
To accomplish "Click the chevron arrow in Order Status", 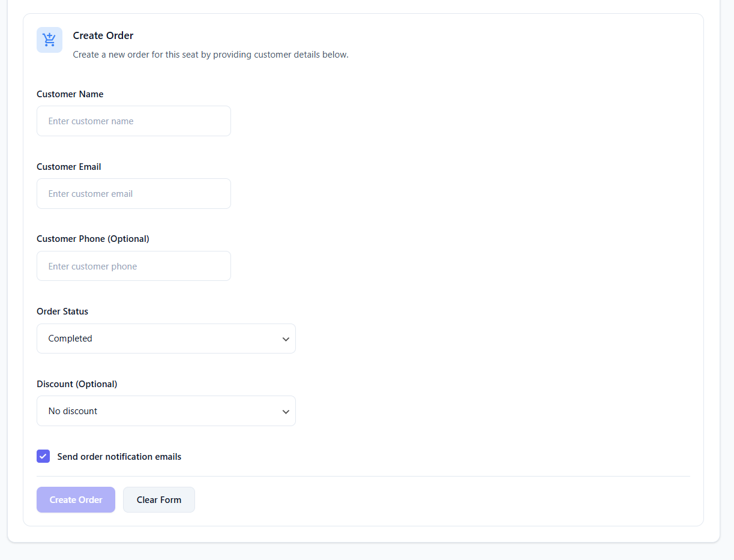I will [286, 339].
